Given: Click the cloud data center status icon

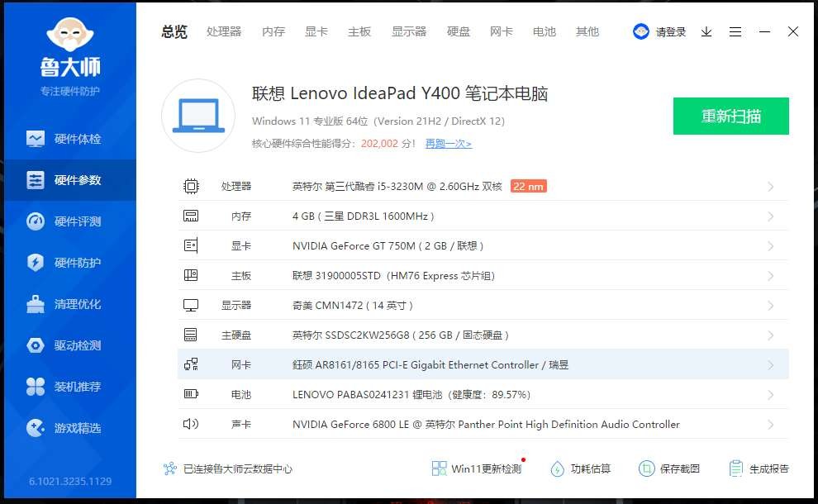Looking at the screenshot, I should click(x=170, y=468).
